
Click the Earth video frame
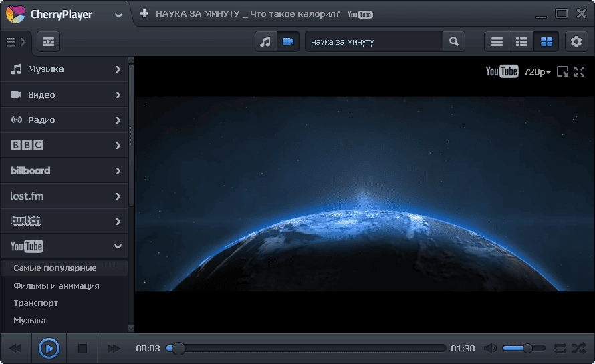(x=364, y=194)
